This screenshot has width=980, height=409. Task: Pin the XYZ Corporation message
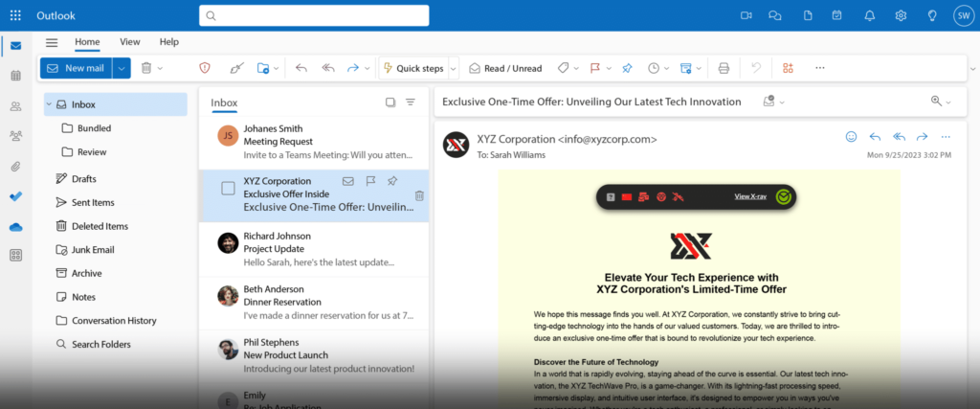coord(392,181)
